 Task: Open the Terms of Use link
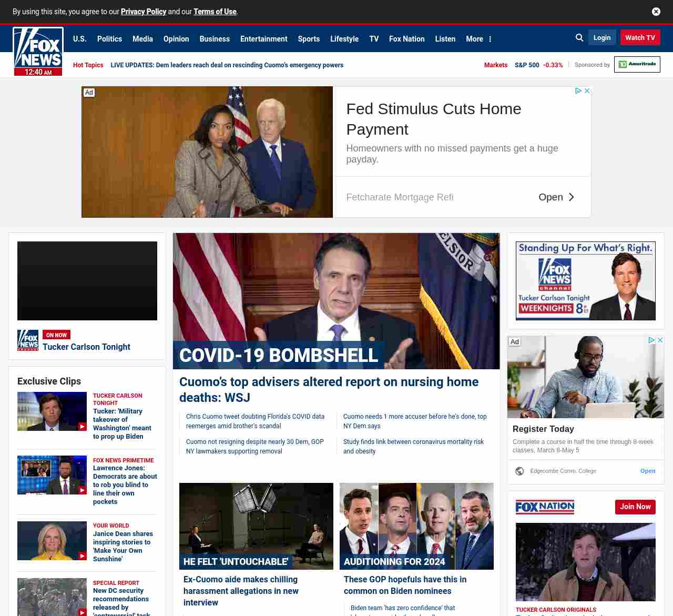coord(215,12)
